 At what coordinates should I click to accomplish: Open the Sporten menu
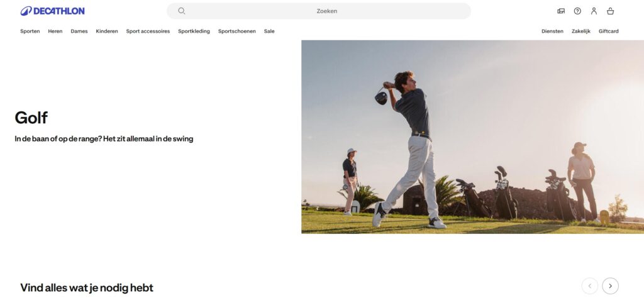(30, 31)
